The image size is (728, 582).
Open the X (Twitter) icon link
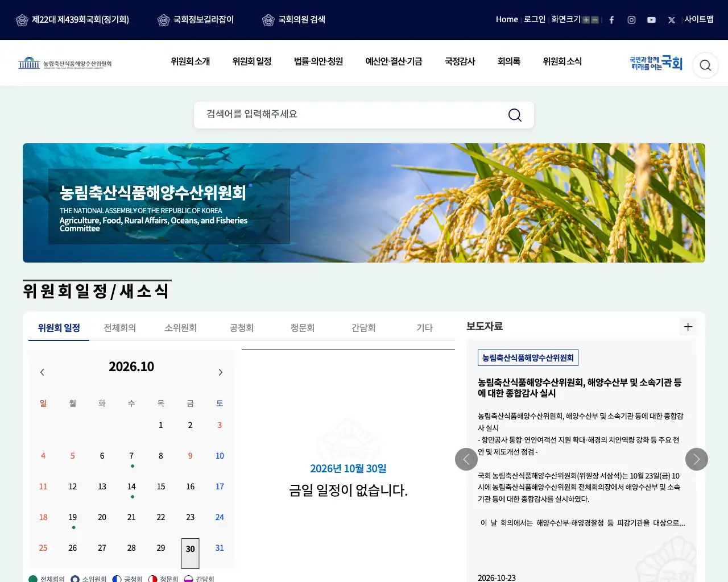(x=672, y=20)
